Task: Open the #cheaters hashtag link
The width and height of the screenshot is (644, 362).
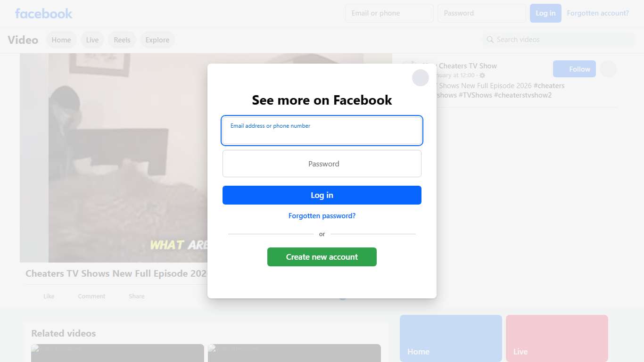Action: (x=549, y=86)
